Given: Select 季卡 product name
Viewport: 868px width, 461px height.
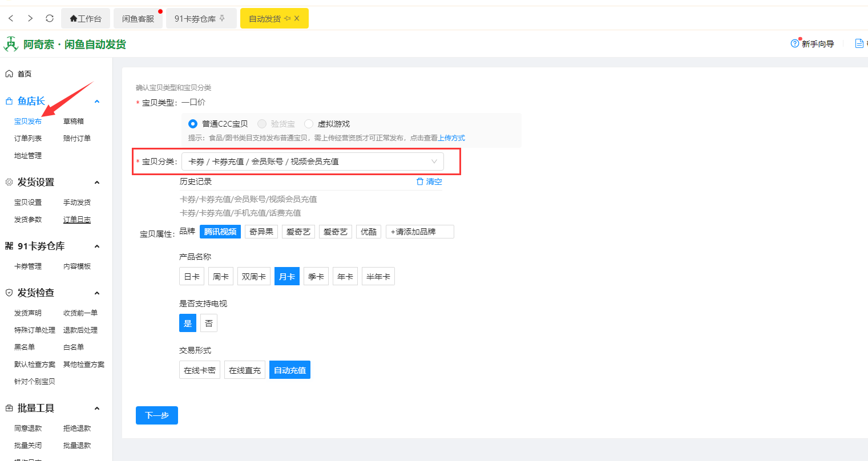Looking at the screenshot, I should [316, 276].
